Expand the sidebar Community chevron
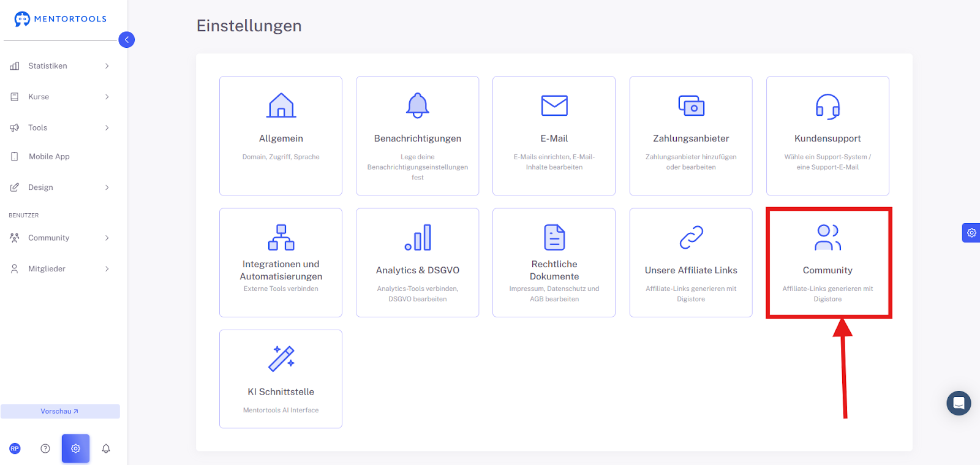Image resolution: width=980 pixels, height=465 pixels. [x=107, y=238]
